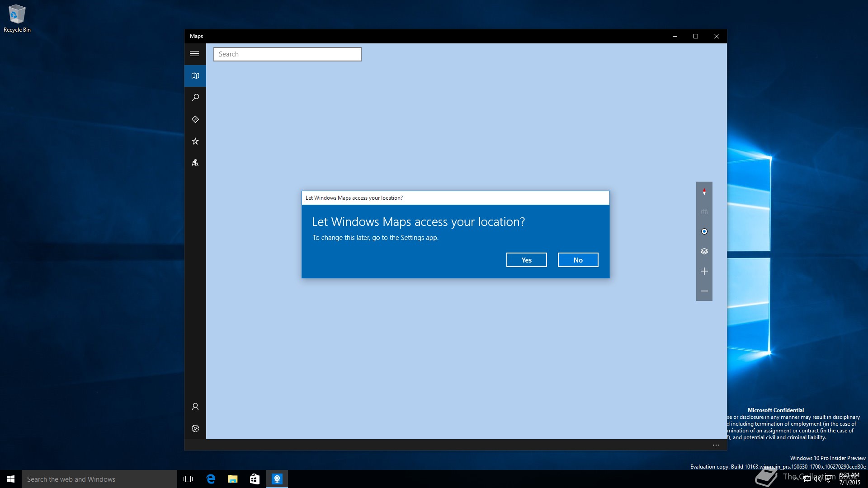Open the volume icon in system tray
The height and width of the screenshot is (488, 868).
click(x=818, y=479)
